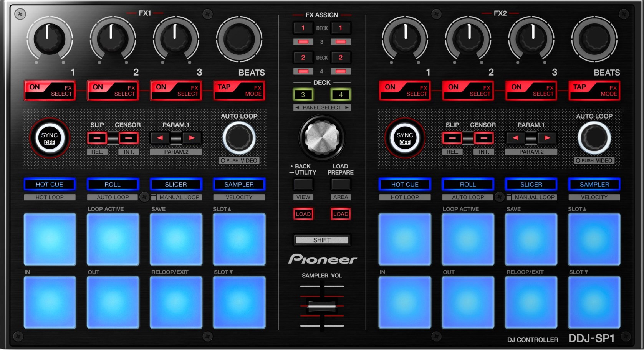Toggle right deck SYNC button

(405, 138)
